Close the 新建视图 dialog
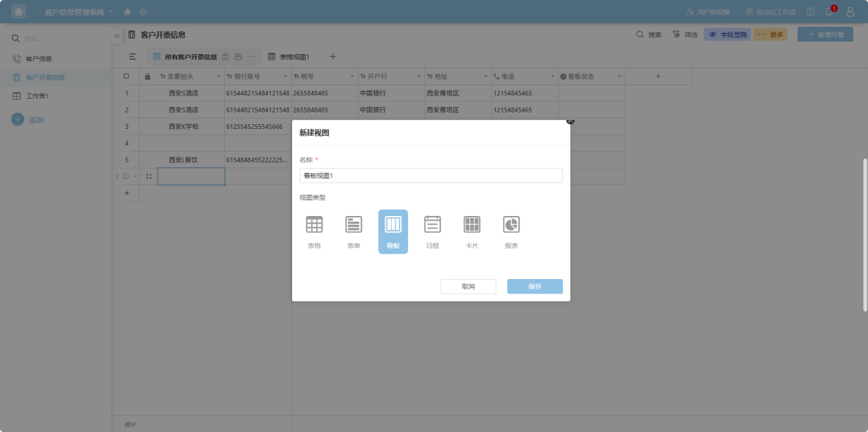The width and height of the screenshot is (868, 432). pos(570,121)
